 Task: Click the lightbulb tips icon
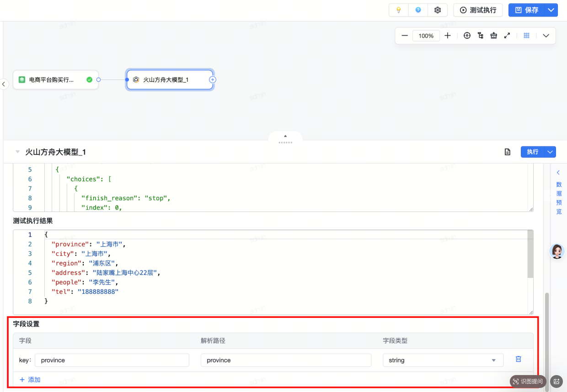click(x=398, y=10)
